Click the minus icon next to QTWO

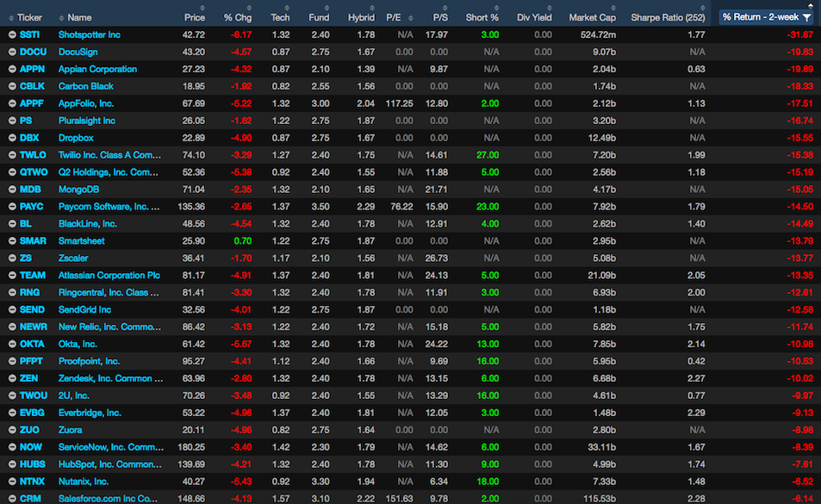point(12,172)
